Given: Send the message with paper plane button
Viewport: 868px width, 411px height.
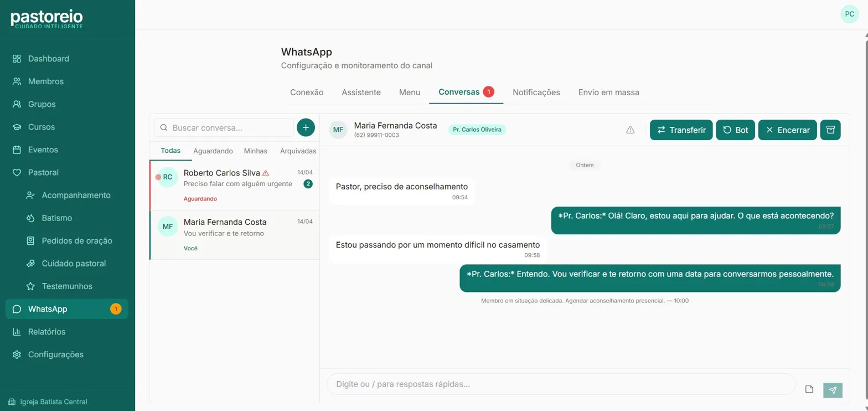Looking at the screenshot, I should tap(833, 390).
